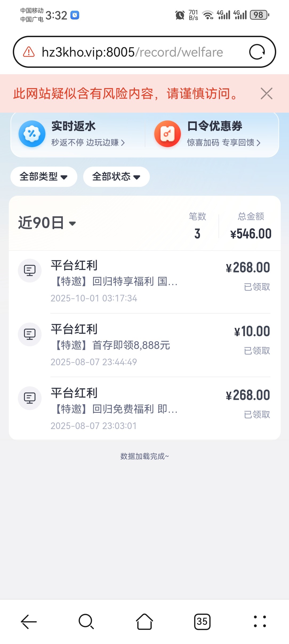Tap the browser reload icon
The image size is (289, 644).
point(257,52)
